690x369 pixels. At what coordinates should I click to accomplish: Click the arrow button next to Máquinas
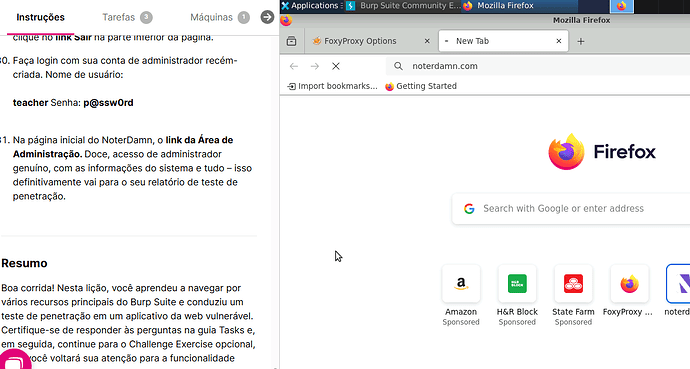click(267, 17)
